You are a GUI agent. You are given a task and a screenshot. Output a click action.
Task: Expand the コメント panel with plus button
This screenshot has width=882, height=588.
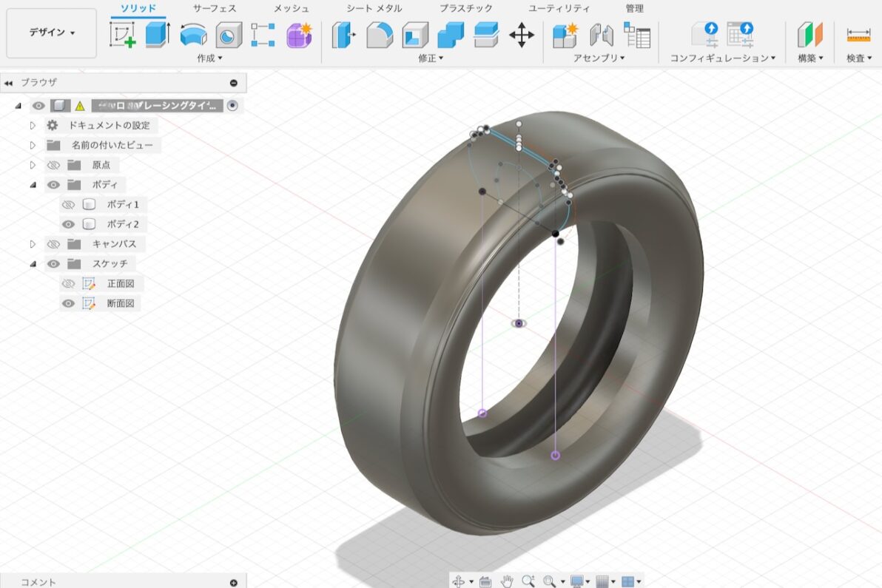coord(234,582)
